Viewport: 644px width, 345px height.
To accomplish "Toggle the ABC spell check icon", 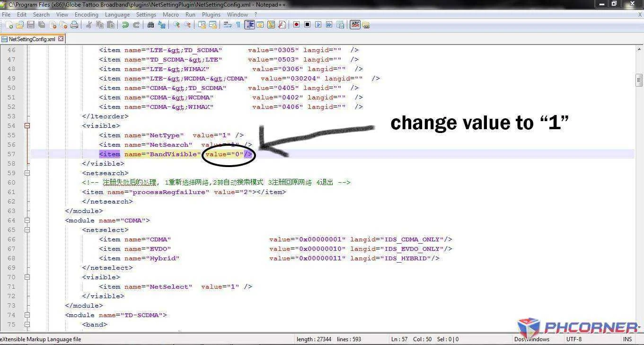I will point(355,25).
